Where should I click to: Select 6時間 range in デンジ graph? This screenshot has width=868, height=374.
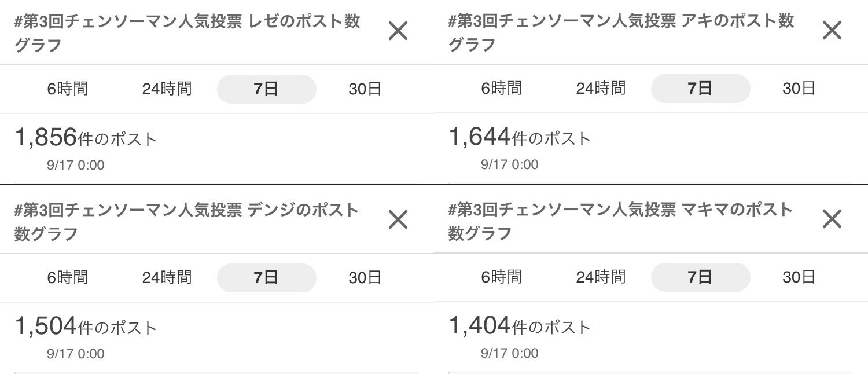coord(68,278)
